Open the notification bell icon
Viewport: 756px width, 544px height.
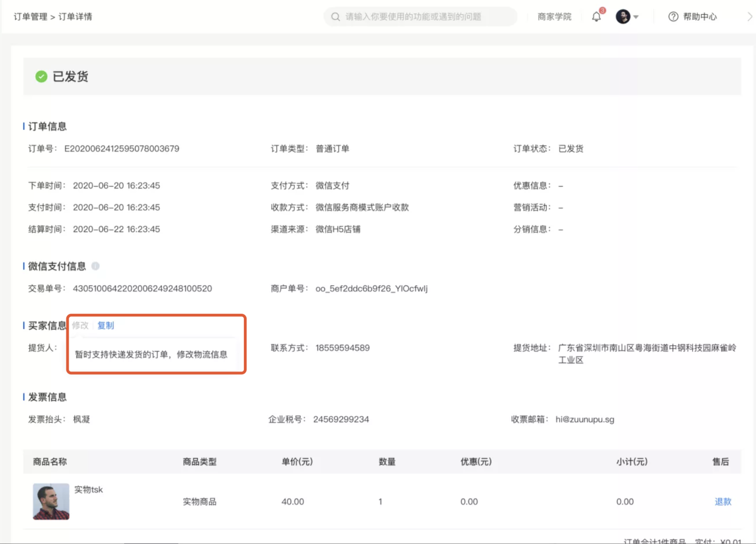pyautogui.click(x=596, y=17)
